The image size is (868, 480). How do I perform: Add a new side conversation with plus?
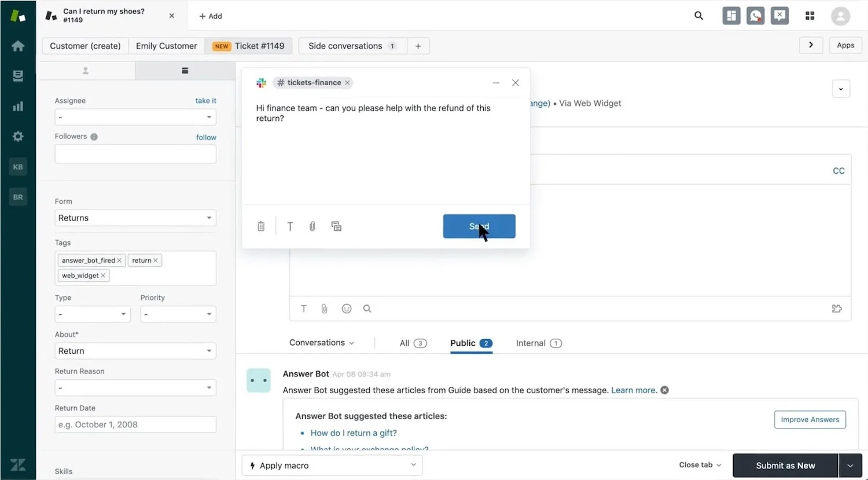pos(418,46)
